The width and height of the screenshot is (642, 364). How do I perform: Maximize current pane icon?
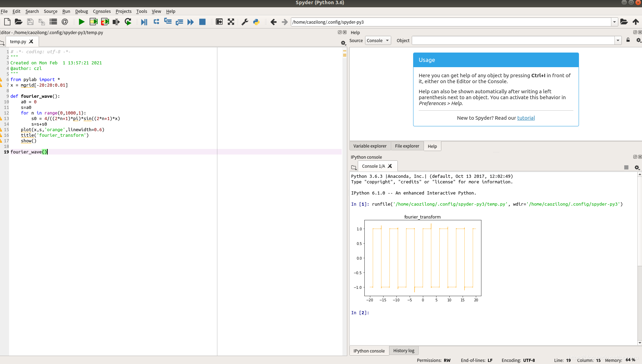click(x=219, y=22)
